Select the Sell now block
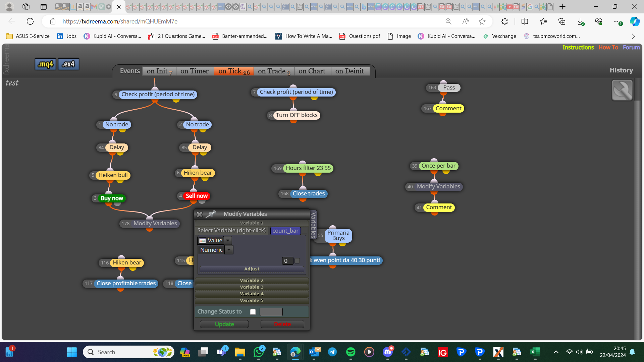The width and height of the screenshot is (644, 362). pyautogui.click(x=197, y=196)
